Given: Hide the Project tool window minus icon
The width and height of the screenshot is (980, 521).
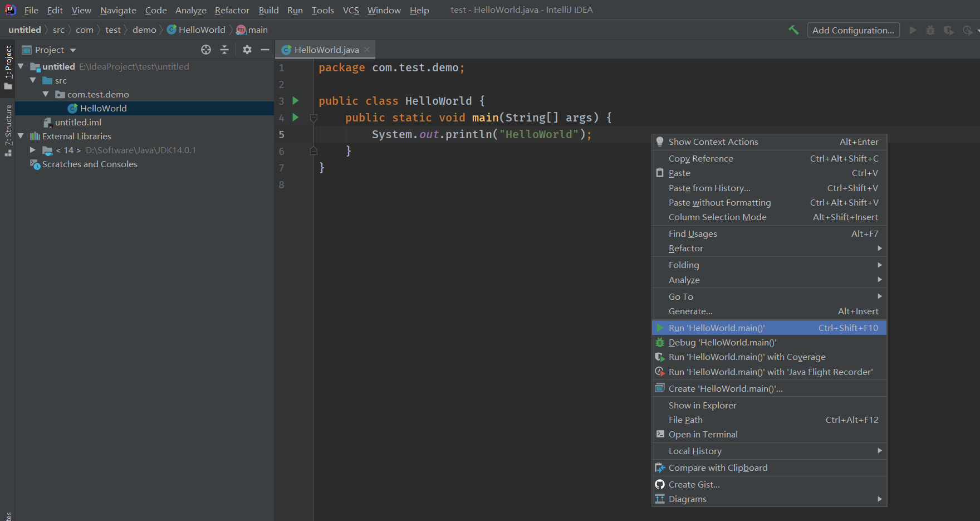Looking at the screenshot, I should pos(265,50).
